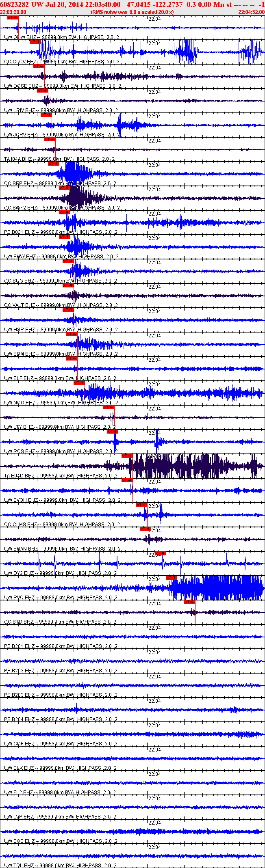Screen dimensions: 265x868
Task: Click the red pick flag on RCS waveform
Action: click(113, 432)
